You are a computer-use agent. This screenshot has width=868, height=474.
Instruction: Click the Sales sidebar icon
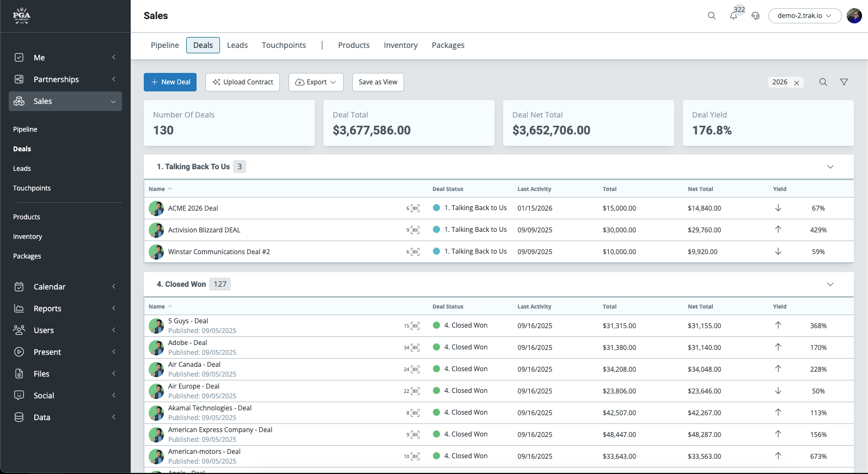pyautogui.click(x=19, y=101)
